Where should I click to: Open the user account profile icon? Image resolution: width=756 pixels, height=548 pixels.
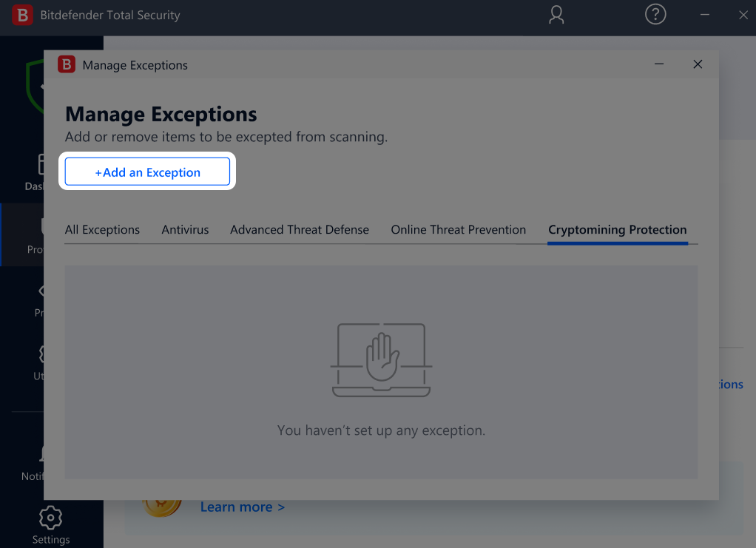tap(556, 15)
